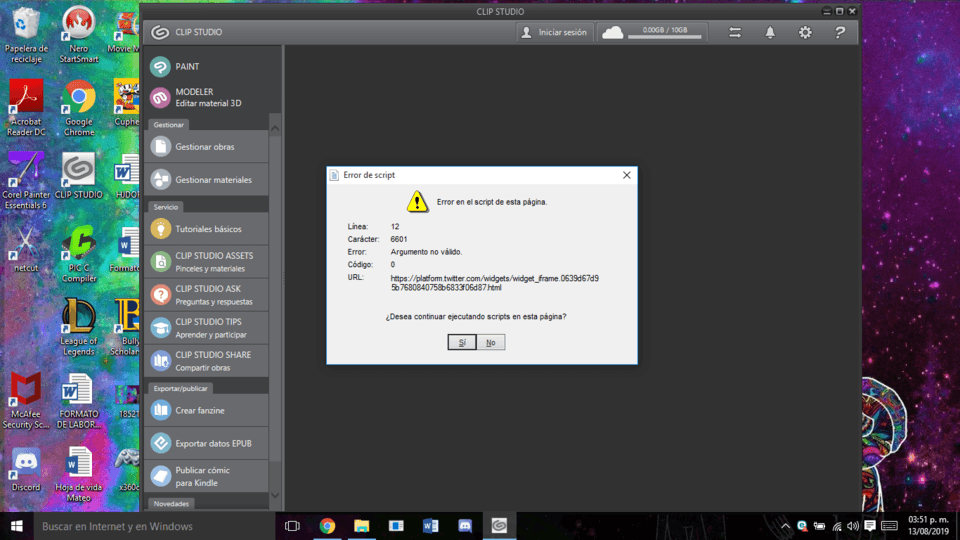Screen dimensions: 960x540
Task: Select Hoja de vida Mateo document
Action: point(78,474)
